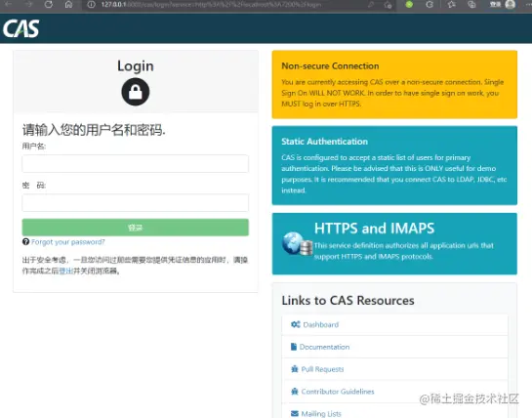Click the Static Authentication heading

click(324, 142)
